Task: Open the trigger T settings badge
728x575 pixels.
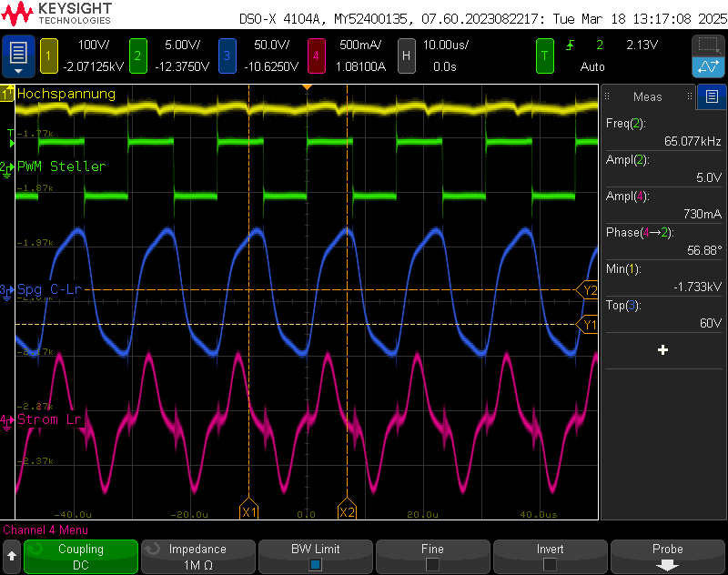Action: [x=545, y=56]
